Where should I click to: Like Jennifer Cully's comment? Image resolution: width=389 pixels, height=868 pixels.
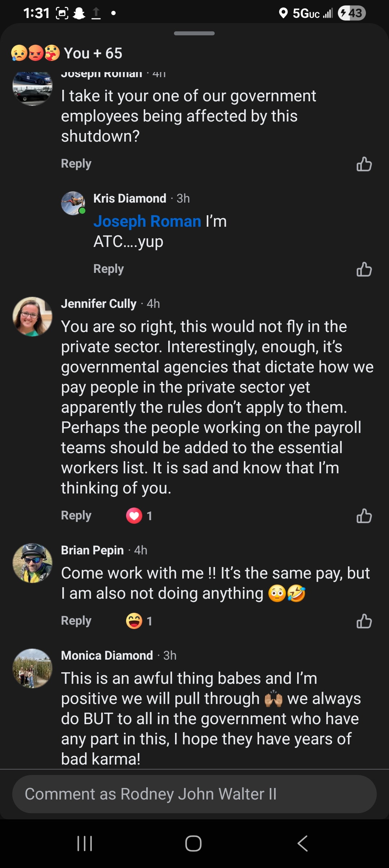(364, 516)
